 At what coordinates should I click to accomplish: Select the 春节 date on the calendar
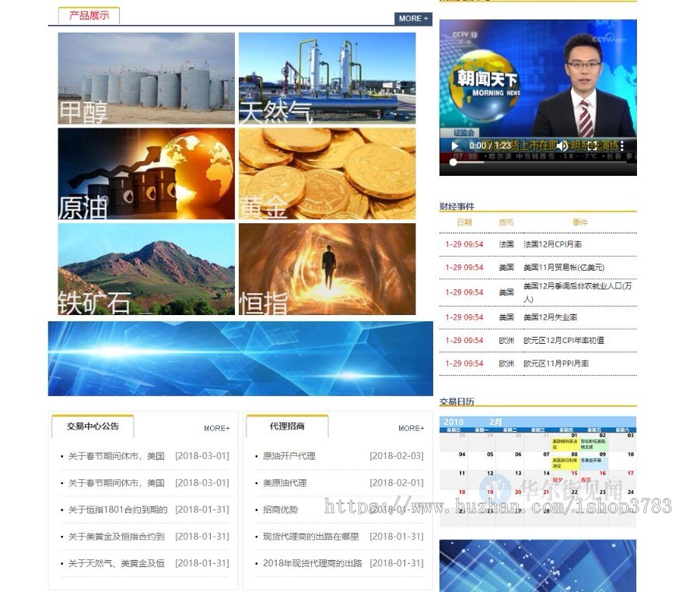coord(585,480)
